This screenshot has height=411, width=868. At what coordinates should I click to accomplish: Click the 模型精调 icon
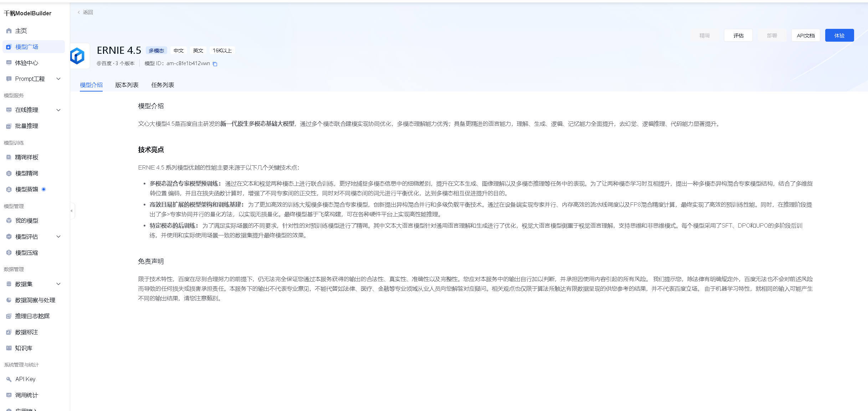tap(9, 173)
